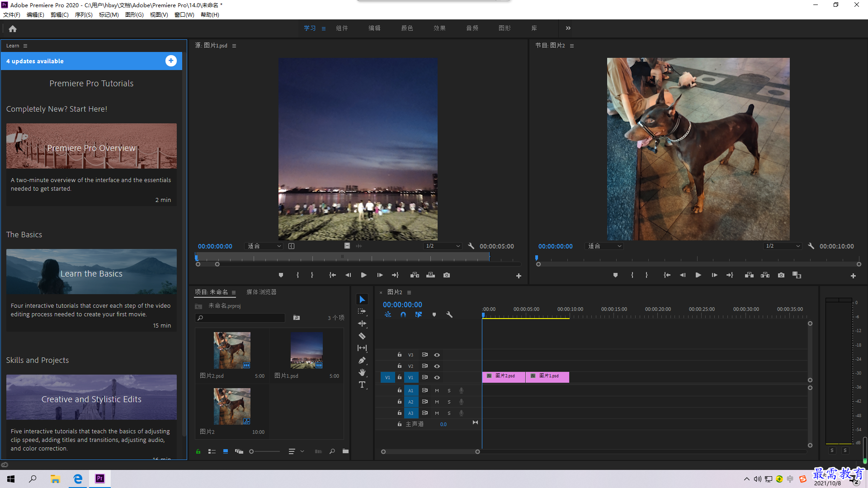The image size is (868, 488).
Task: Play the program monitor sequence
Action: tap(698, 275)
